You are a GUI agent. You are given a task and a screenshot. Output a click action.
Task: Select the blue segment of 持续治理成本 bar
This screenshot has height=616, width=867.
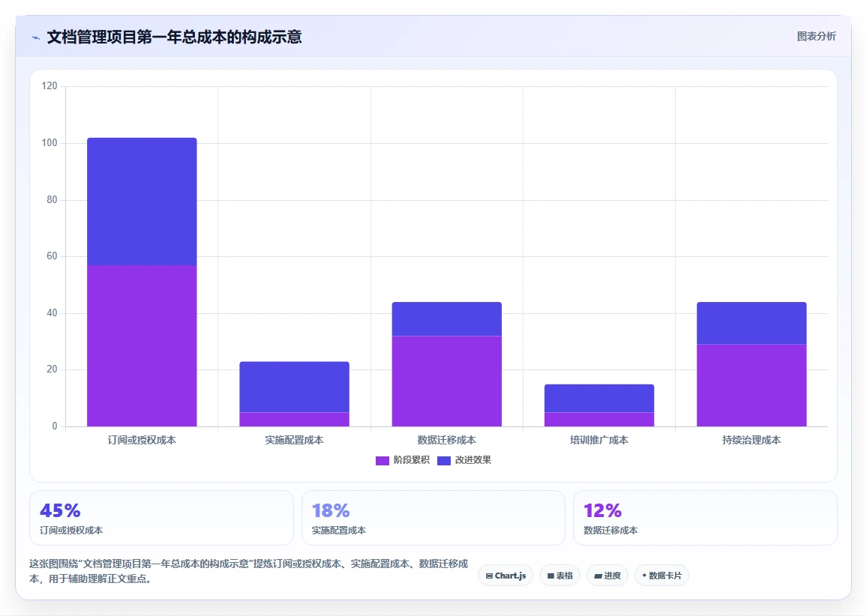[x=751, y=323]
